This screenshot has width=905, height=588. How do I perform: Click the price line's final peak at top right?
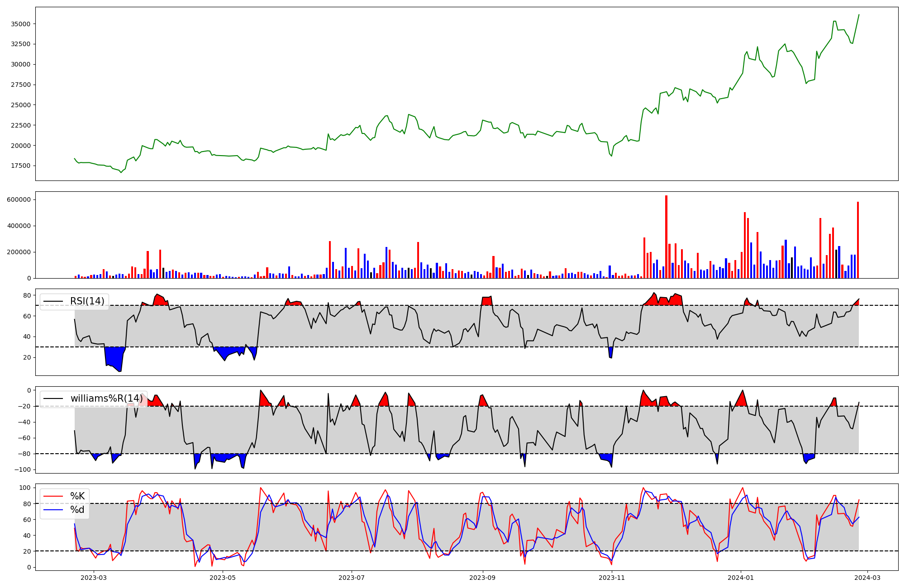858,15
